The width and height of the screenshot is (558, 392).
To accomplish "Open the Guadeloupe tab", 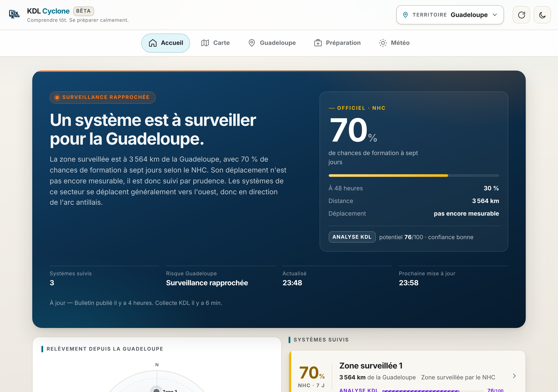I will [x=272, y=43].
